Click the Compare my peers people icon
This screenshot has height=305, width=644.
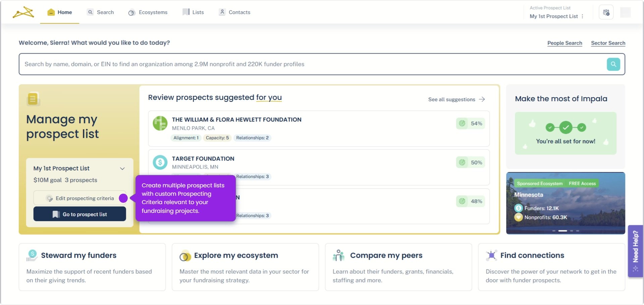(x=339, y=255)
